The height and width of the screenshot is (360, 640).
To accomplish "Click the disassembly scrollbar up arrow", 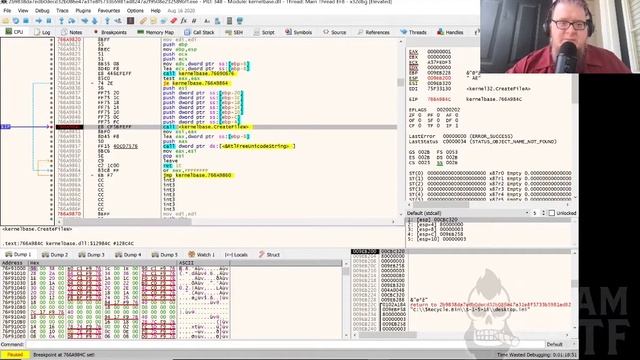I will [x=400, y=42].
